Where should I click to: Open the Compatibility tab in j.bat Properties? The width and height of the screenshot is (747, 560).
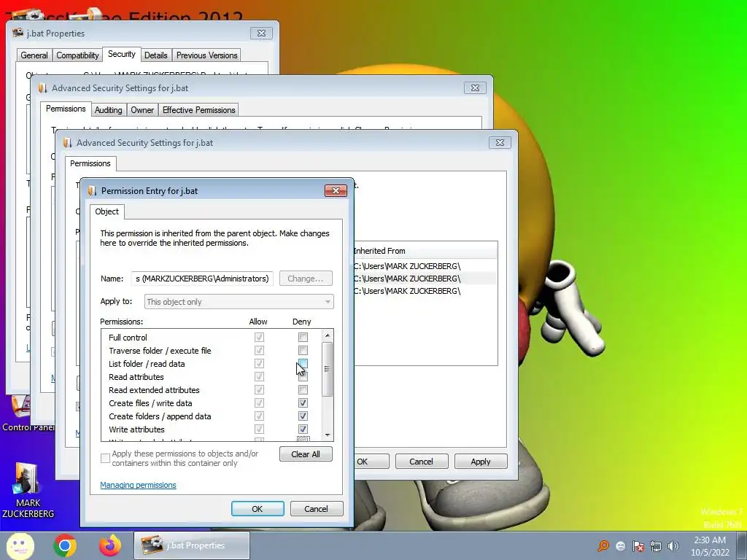tap(77, 55)
